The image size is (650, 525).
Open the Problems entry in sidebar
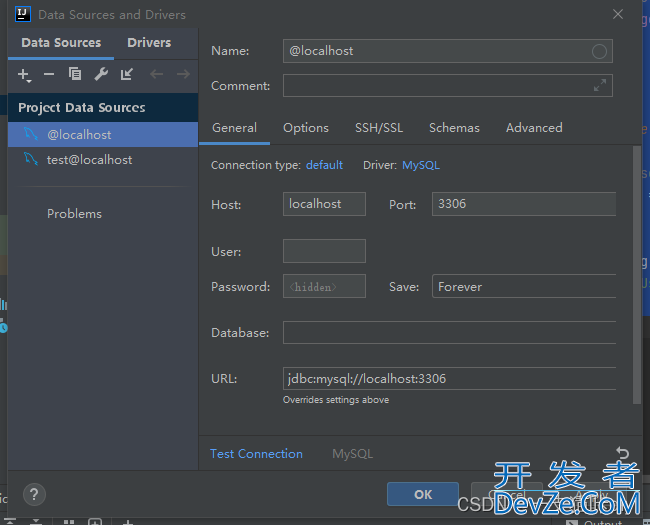tap(74, 214)
